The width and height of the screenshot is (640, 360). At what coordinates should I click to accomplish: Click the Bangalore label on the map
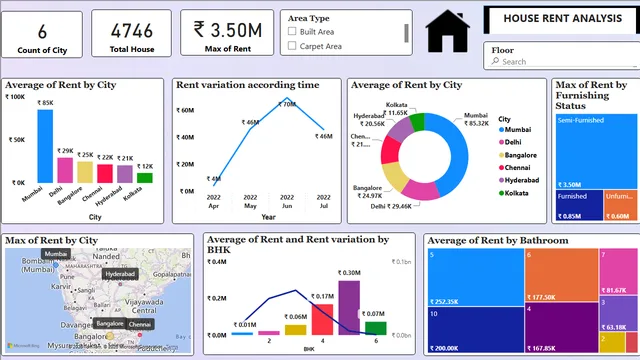pos(110,324)
